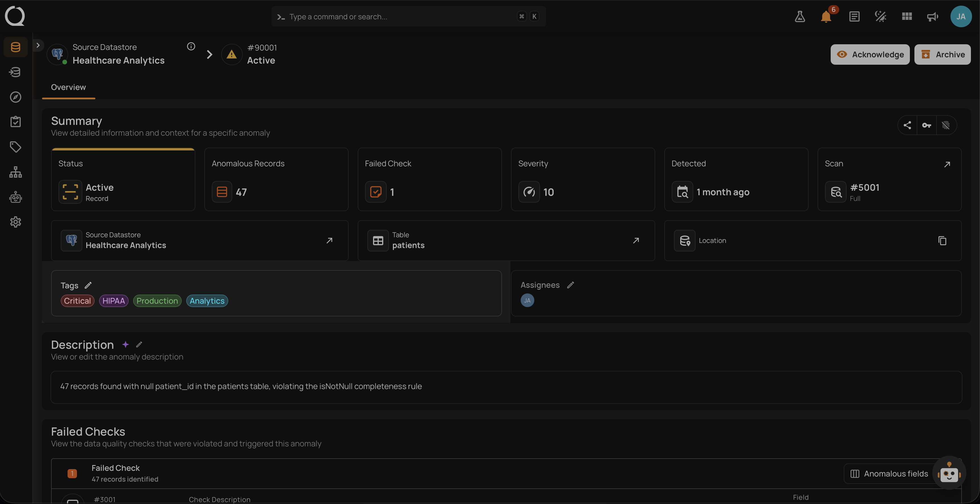Click the fingerprint-off icon in Summary
The width and height of the screenshot is (980, 504).
click(x=946, y=125)
